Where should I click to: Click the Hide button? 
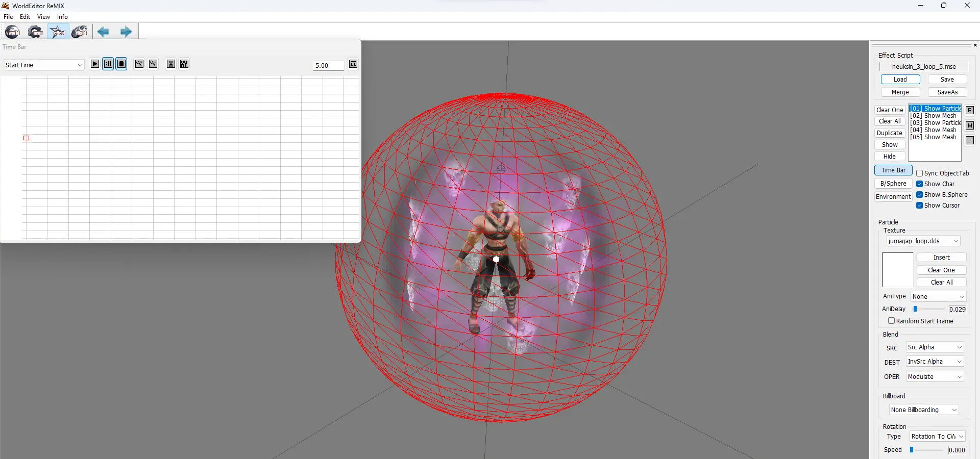890,157
